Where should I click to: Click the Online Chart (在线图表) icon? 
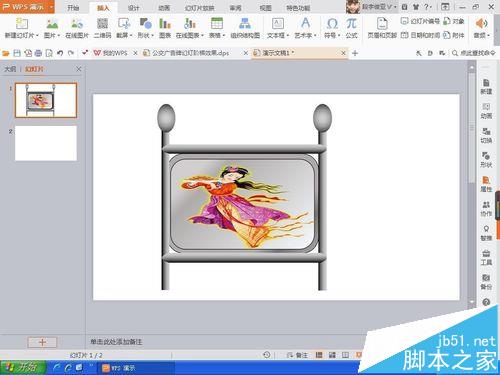[x=190, y=24]
